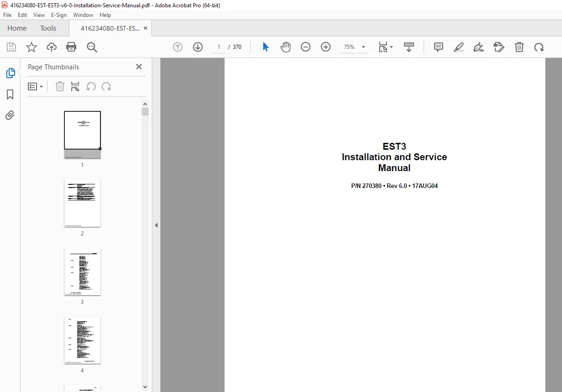This screenshot has width=562, height=392.
Task: Click the 'Installation and Service' title text
Action: point(394,157)
